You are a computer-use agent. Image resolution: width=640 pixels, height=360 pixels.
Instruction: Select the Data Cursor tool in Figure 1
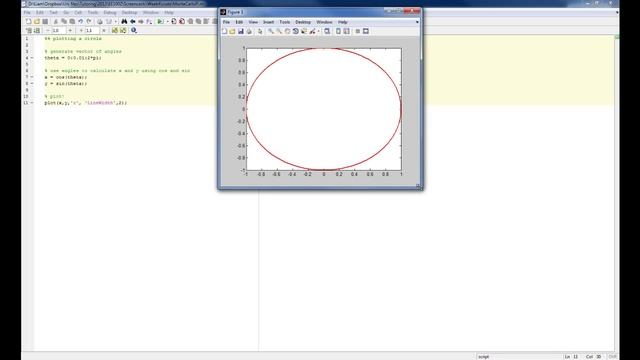point(304,31)
